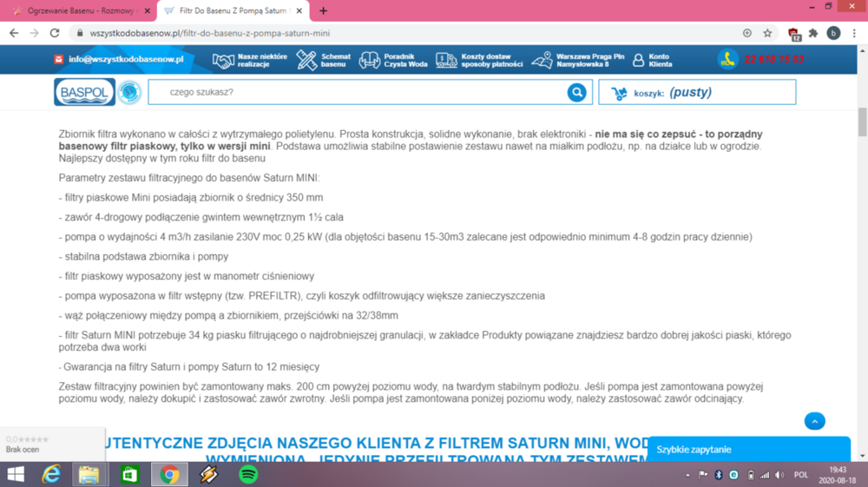Click the shopping cart icon
This screenshot has height=487, width=868.
[x=619, y=93]
